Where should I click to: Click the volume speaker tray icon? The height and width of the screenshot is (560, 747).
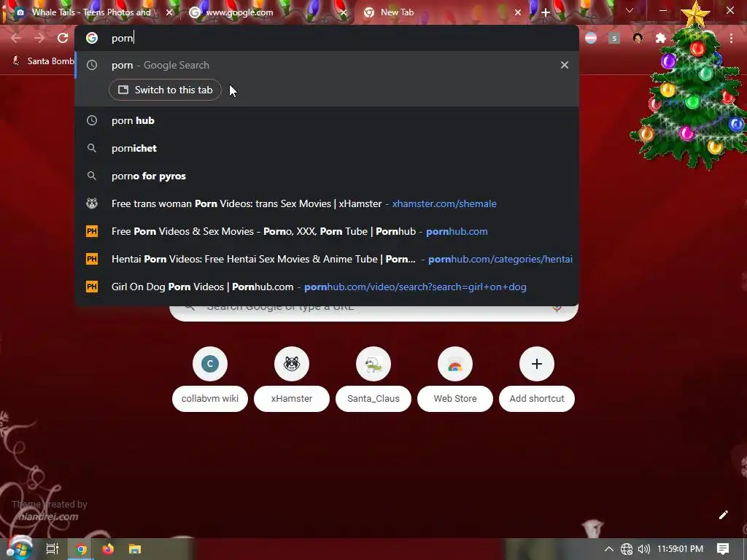[x=643, y=549]
